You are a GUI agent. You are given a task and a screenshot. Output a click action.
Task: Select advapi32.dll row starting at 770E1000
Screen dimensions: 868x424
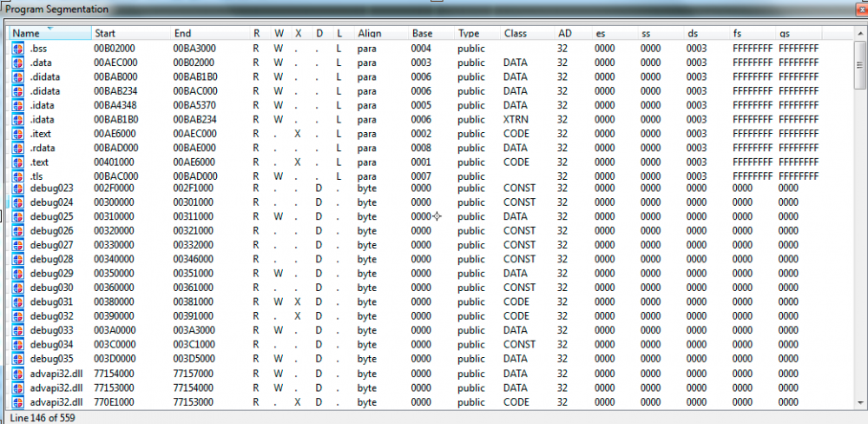pyautogui.click(x=56, y=401)
